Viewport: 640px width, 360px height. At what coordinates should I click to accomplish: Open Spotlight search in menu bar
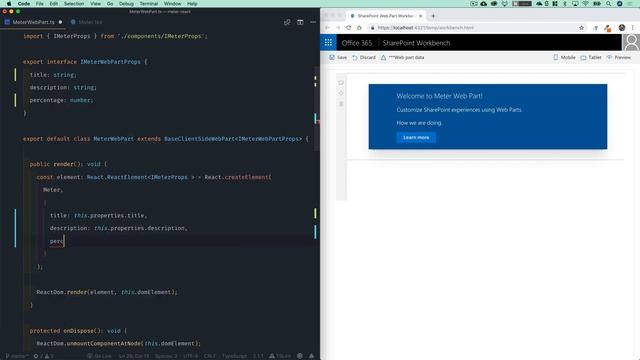click(608, 4)
